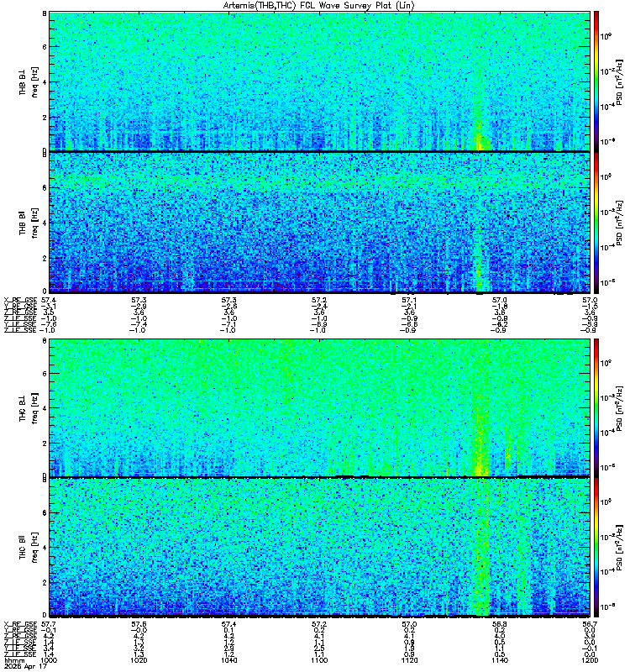Click the PSD nT²/Hz label of top color bar
Image resolution: width=630 pixels, height=672 pixels.
click(620, 81)
